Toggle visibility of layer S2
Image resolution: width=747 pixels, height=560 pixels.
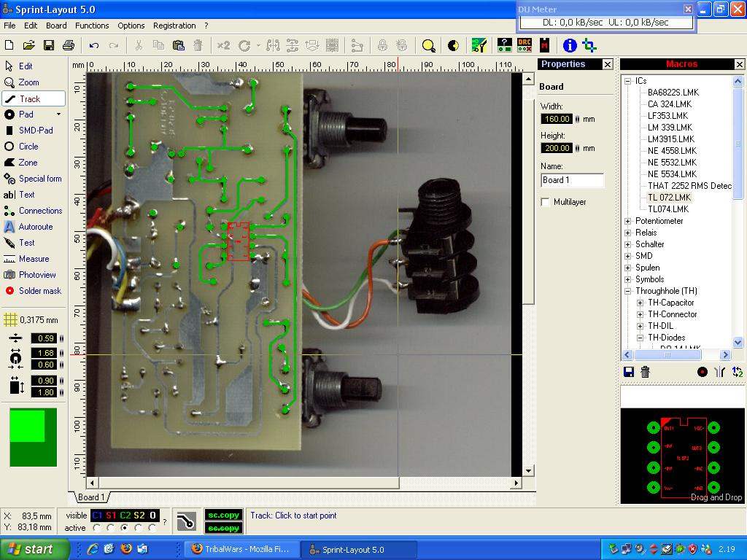139,516
